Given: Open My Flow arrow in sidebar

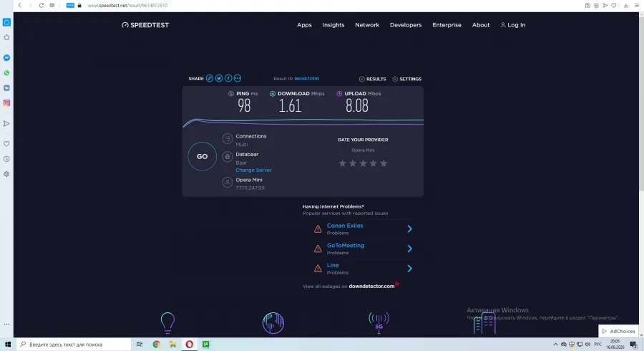Looking at the screenshot, I should pyautogui.click(x=6, y=124).
